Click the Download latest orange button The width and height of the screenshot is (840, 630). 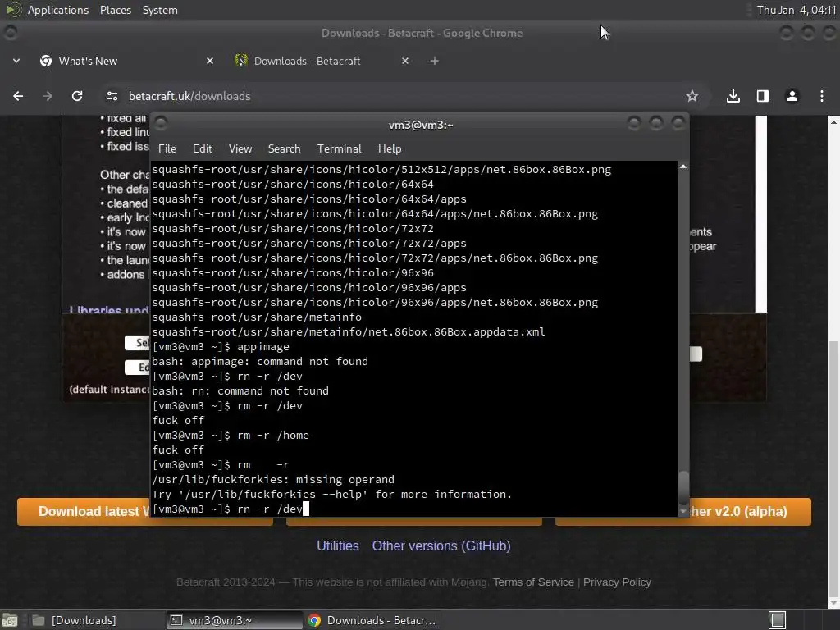(x=84, y=512)
